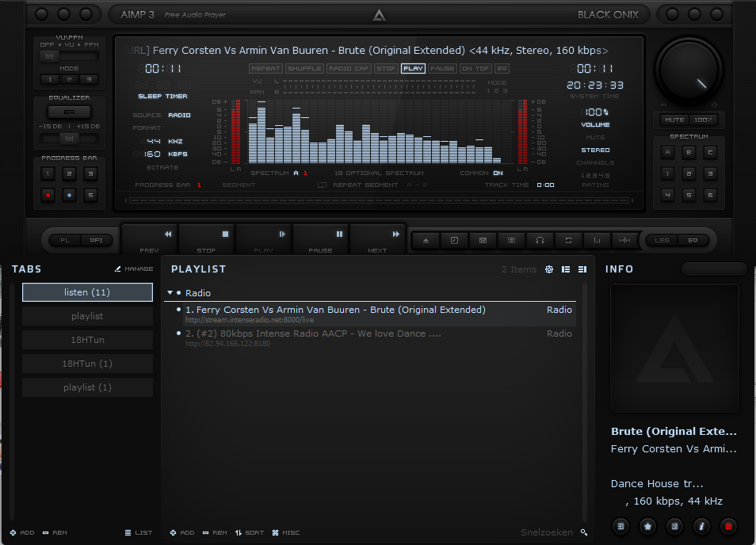The image size is (756, 545).
Task: Open the LIST menu in Tabs panel
Action: 139,532
